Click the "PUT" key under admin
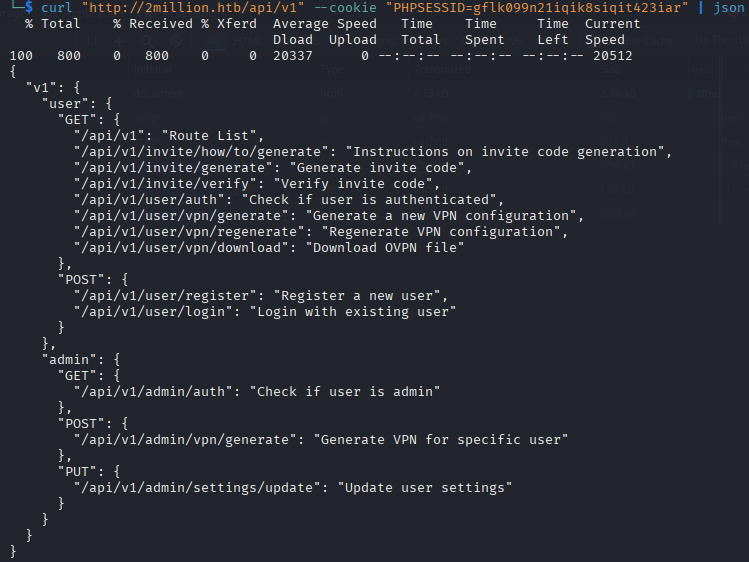This screenshot has height=562, width=749. [81, 471]
